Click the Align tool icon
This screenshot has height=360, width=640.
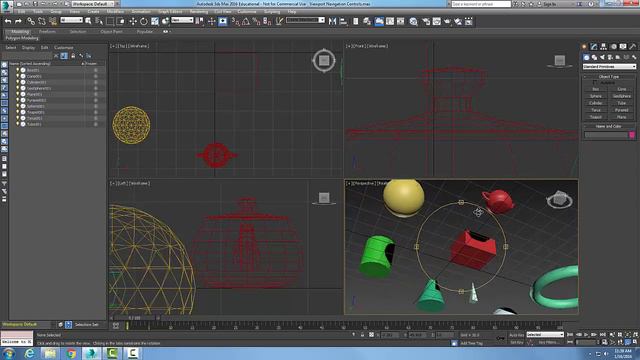coord(343,21)
